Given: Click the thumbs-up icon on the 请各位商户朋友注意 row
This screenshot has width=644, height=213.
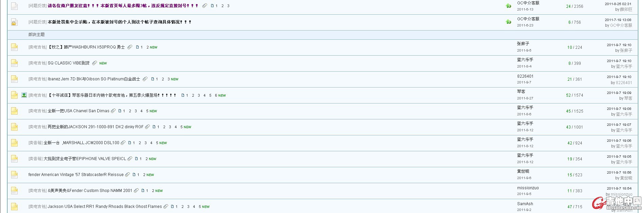Looking at the screenshot, I should click(508, 6).
